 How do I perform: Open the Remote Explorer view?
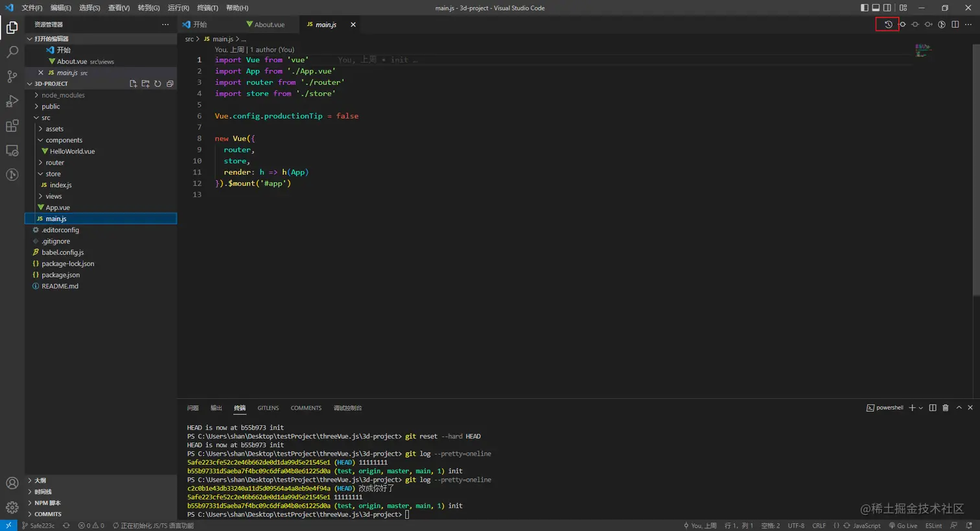coord(12,150)
